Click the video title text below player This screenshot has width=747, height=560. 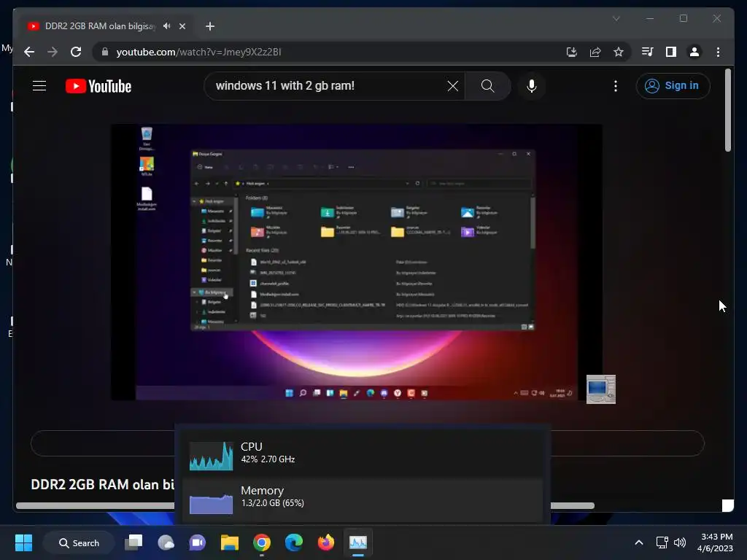tap(102, 485)
